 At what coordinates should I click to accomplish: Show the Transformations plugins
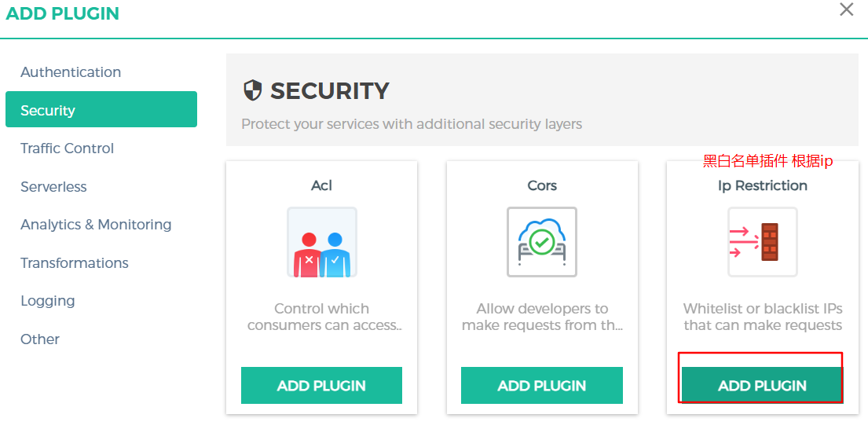75,263
